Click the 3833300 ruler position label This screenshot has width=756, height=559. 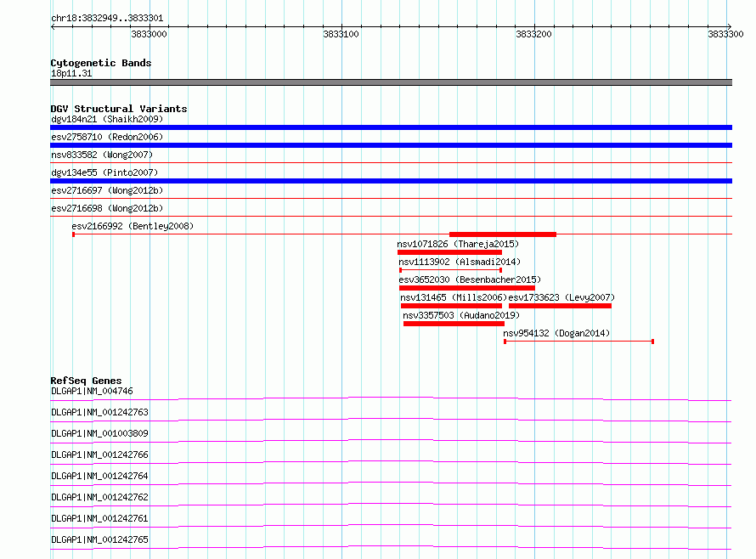(725, 34)
